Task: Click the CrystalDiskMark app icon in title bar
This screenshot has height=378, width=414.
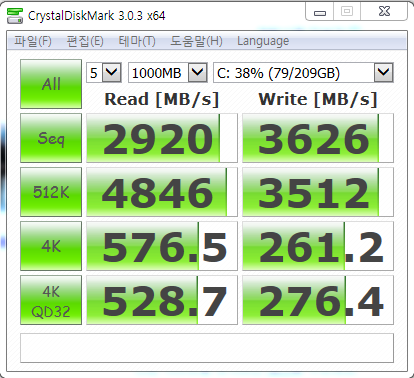Action: click(x=15, y=16)
